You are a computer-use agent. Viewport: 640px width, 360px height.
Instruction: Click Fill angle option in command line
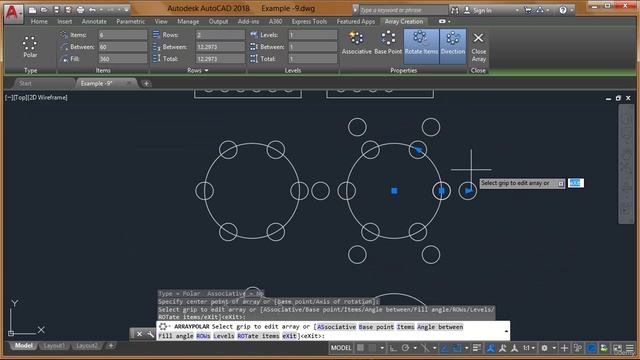(x=176, y=336)
